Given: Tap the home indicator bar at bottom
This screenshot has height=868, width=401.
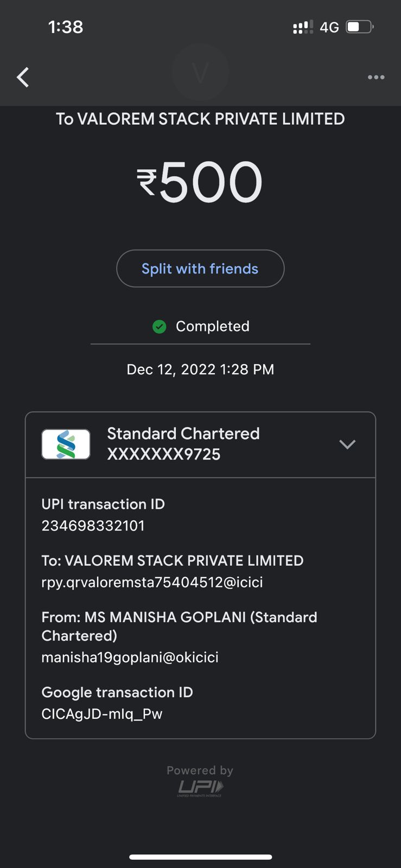Looking at the screenshot, I should [x=200, y=857].
